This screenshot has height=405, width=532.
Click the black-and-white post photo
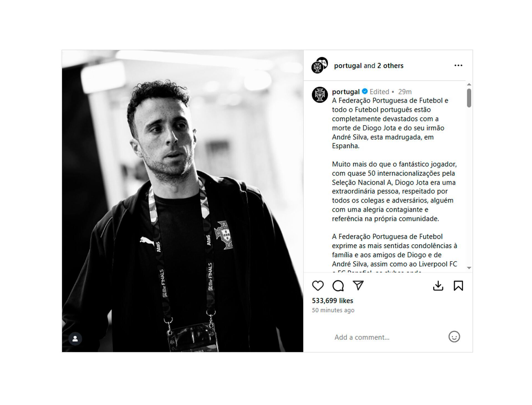(183, 201)
